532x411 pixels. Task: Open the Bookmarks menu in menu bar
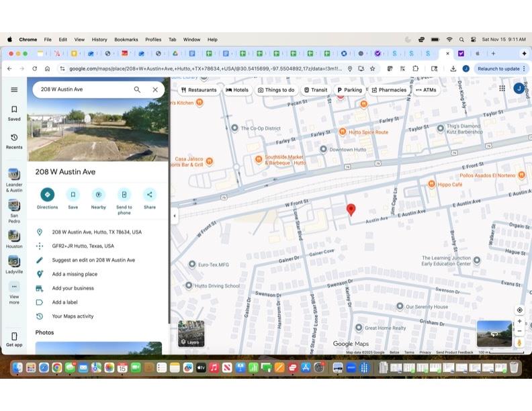(x=126, y=40)
